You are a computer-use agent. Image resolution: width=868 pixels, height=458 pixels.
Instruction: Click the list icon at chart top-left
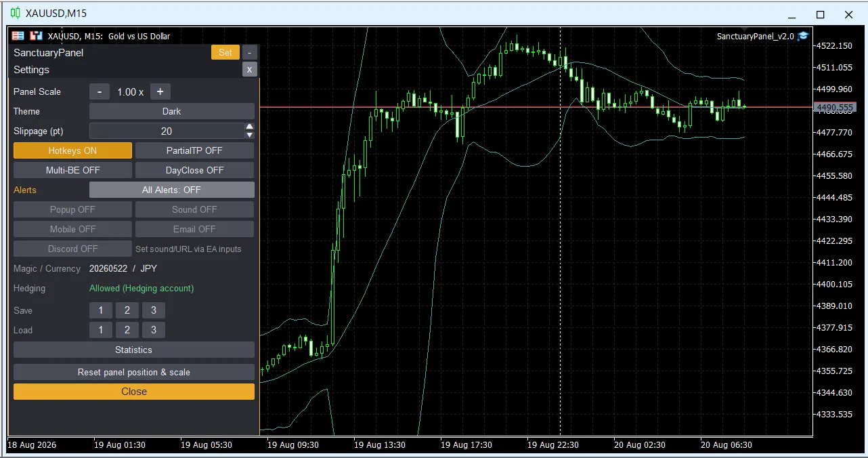[18, 36]
